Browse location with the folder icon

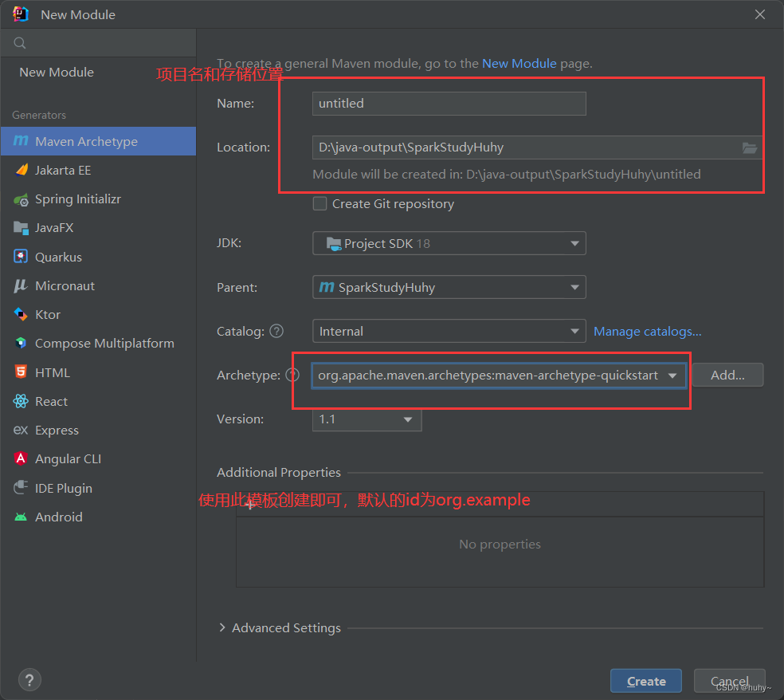[749, 147]
